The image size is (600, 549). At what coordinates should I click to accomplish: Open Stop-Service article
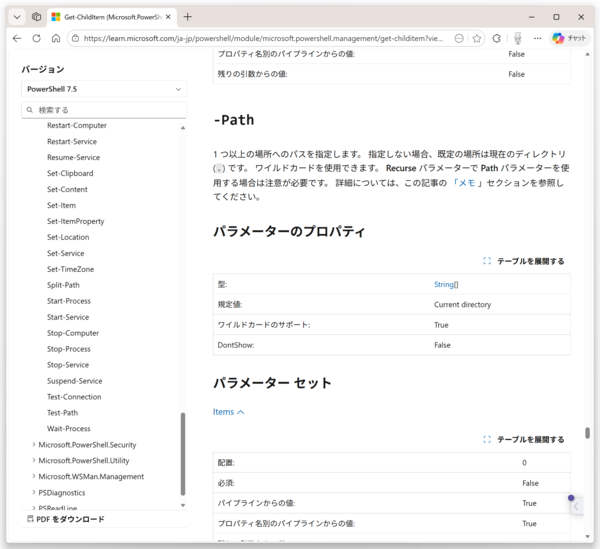point(68,365)
